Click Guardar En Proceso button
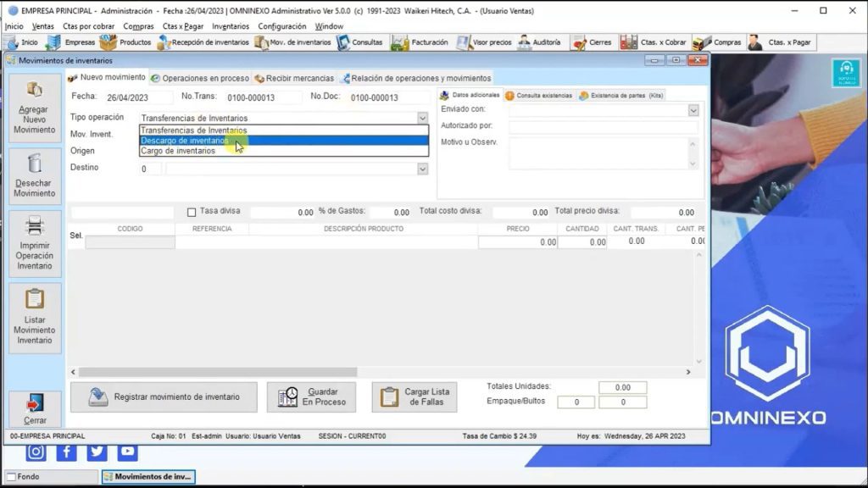The image size is (868, 488). coord(311,397)
